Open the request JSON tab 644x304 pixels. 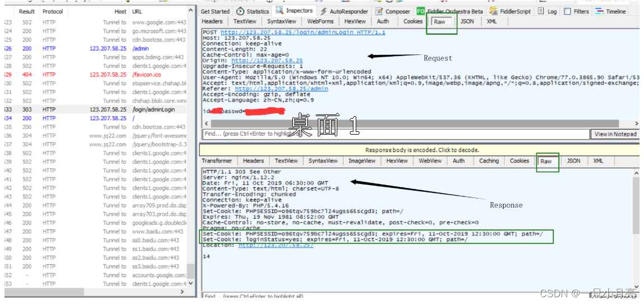coord(467,21)
